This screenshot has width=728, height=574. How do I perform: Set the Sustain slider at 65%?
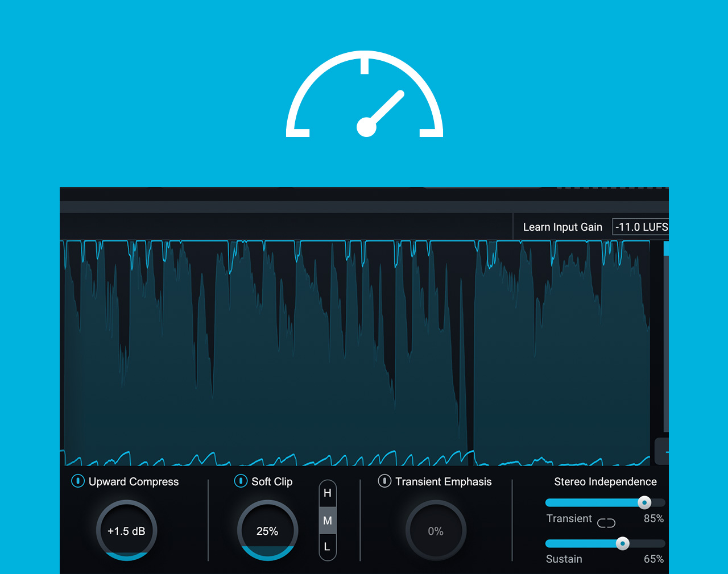click(623, 544)
